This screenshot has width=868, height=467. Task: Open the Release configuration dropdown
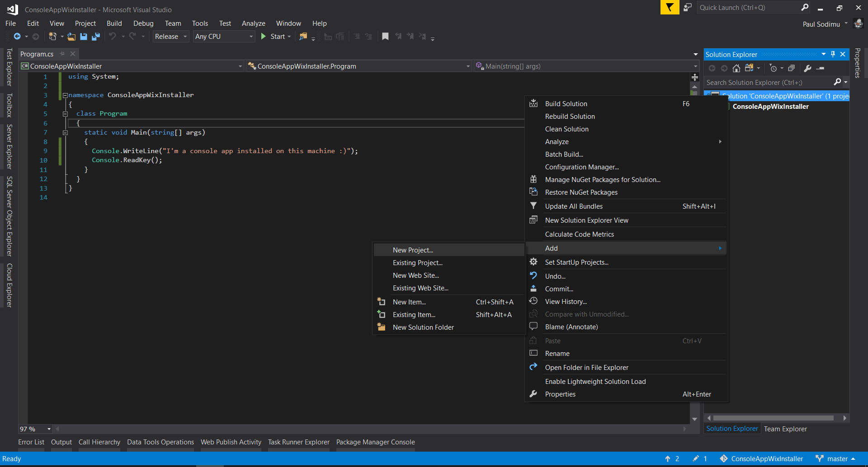tap(170, 37)
